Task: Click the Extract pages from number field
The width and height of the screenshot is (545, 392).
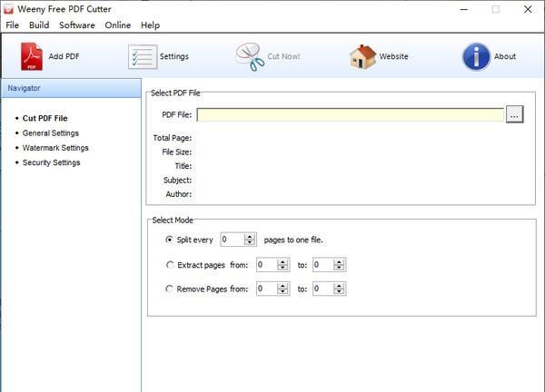Action: tap(267, 265)
